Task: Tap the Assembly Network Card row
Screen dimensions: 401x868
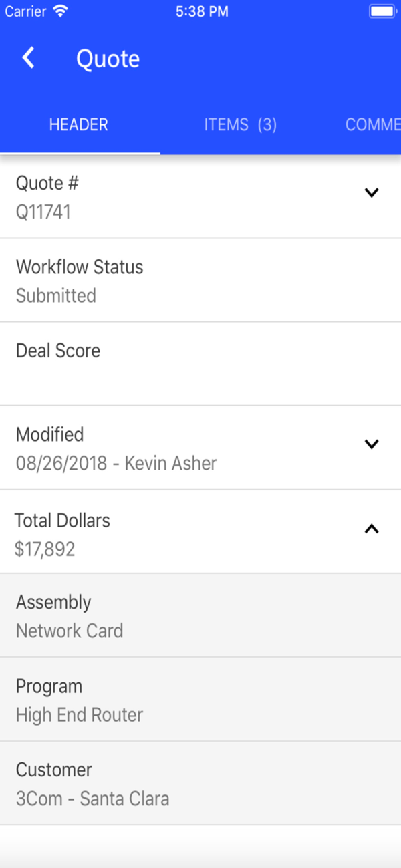Action: coord(200,616)
